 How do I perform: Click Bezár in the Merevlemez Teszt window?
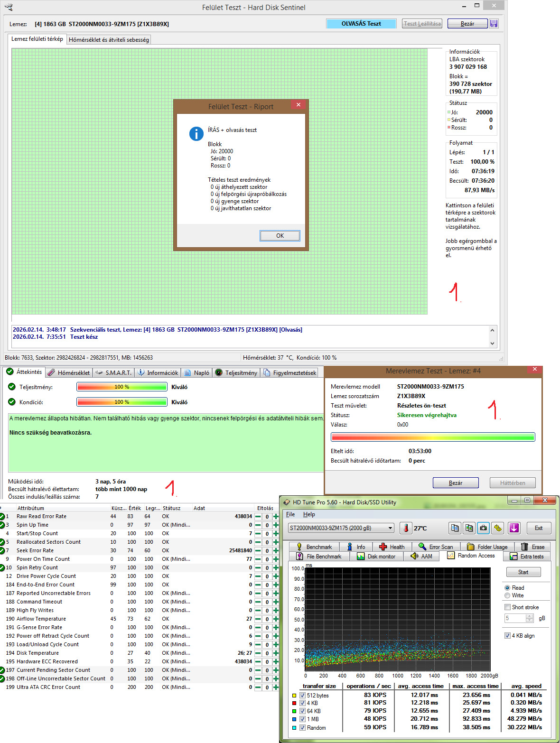[x=456, y=483]
